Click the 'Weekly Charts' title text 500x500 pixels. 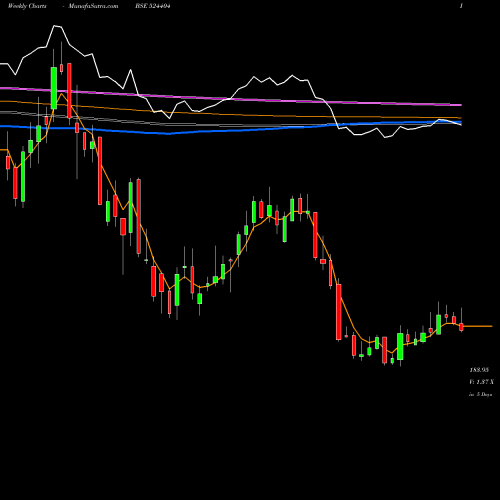tap(27, 6)
